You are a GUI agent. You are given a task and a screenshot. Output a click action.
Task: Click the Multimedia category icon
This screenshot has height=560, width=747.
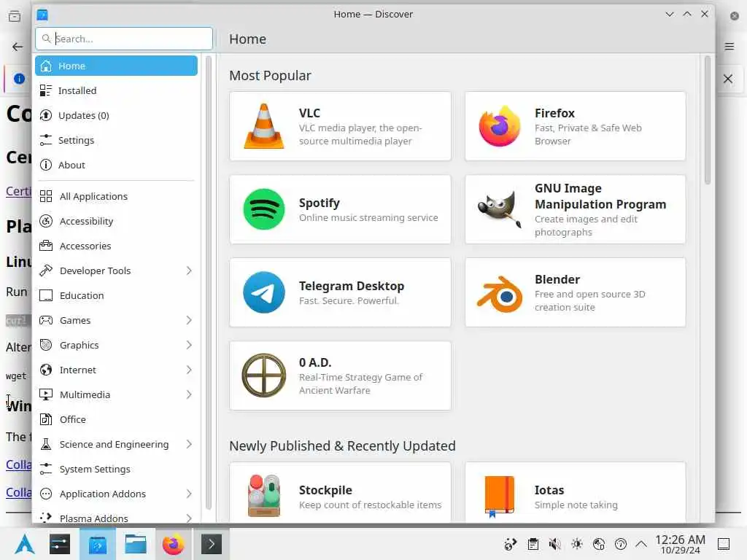[46, 394]
